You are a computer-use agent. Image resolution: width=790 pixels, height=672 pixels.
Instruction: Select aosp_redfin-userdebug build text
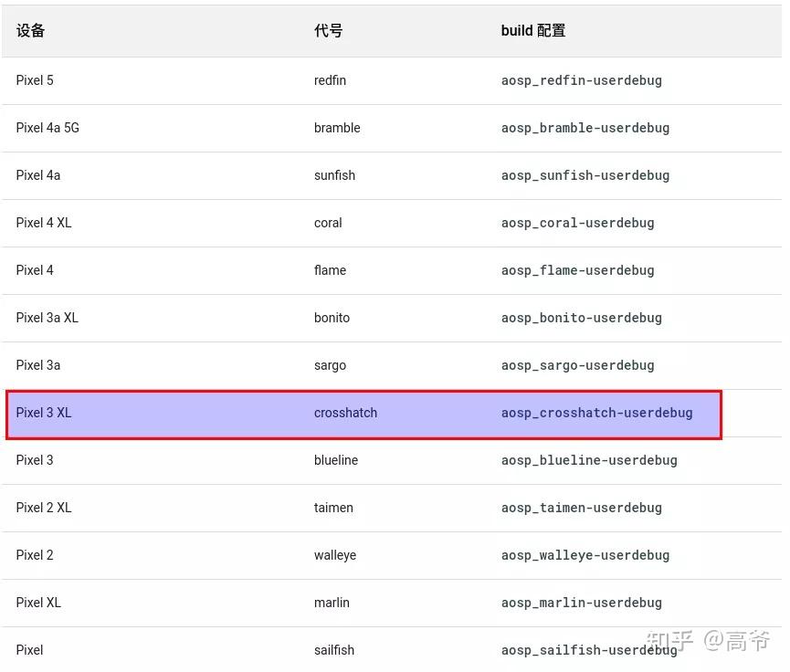pos(582,80)
